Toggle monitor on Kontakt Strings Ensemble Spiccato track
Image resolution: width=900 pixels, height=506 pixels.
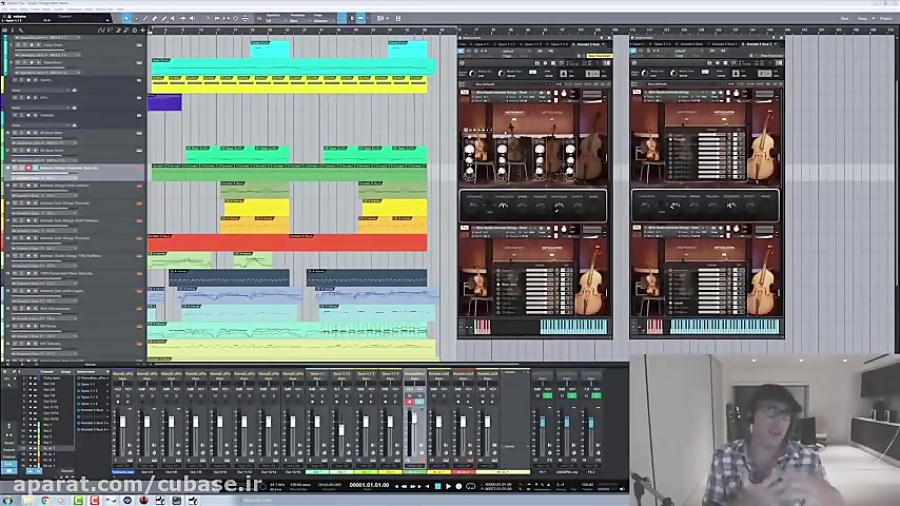coord(35,168)
